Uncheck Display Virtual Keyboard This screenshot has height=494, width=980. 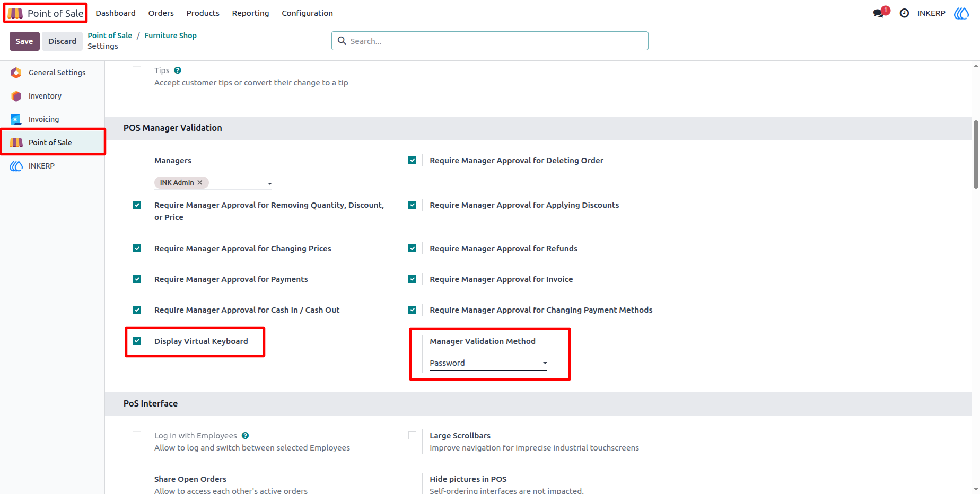point(137,341)
